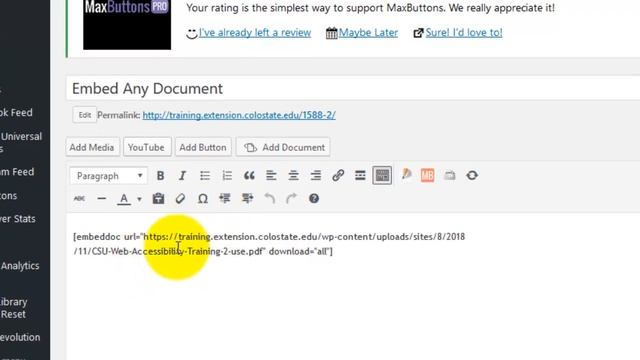Image resolution: width=640 pixels, height=360 pixels.
Task: Click the MaxButtons PRO logo thumbnail
Action: pyautogui.click(x=127, y=24)
